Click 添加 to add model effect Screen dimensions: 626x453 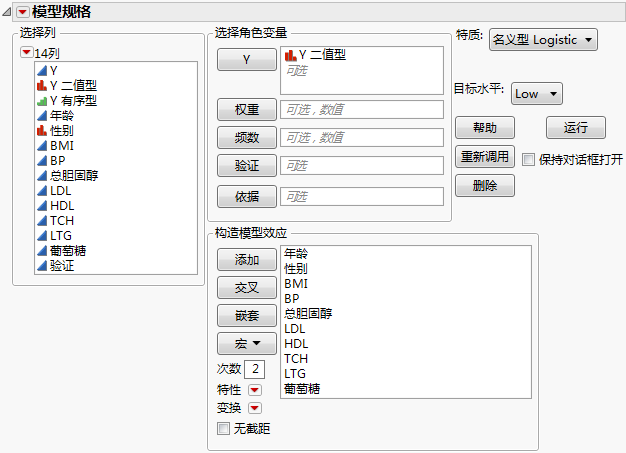[247, 259]
